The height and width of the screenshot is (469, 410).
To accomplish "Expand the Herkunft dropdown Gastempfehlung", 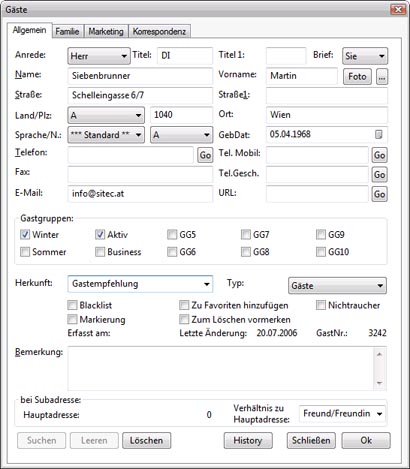I will pos(140,284).
